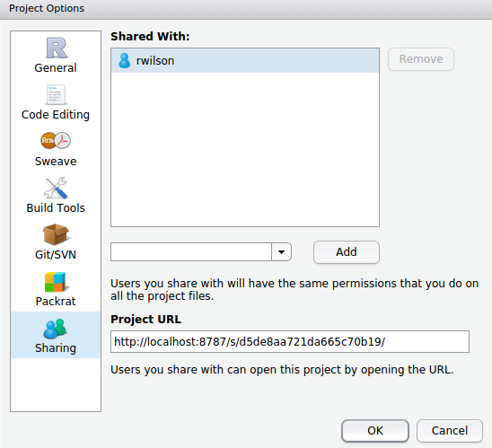The image size is (492, 448).
Task: Click the Packrat colored blocks icon
Action: click(56, 282)
